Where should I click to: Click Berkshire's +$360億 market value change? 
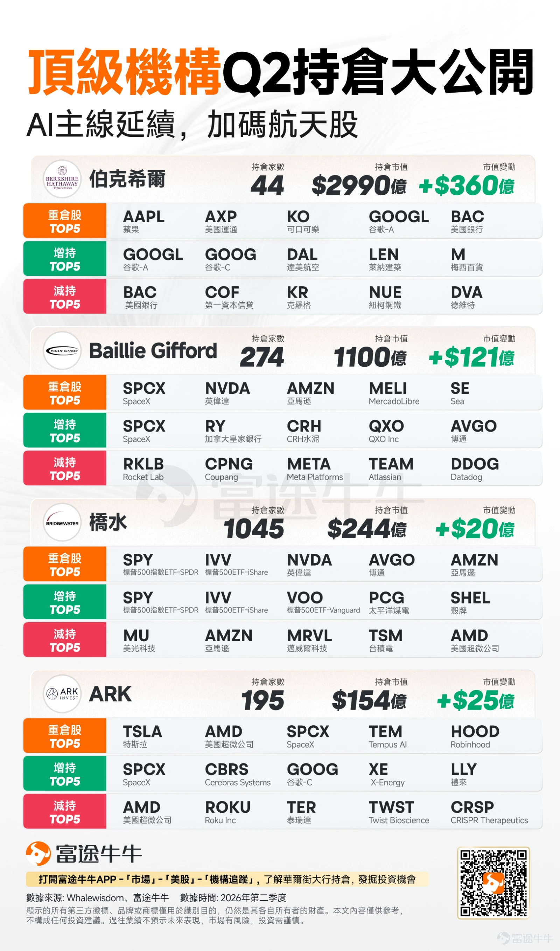[467, 186]
